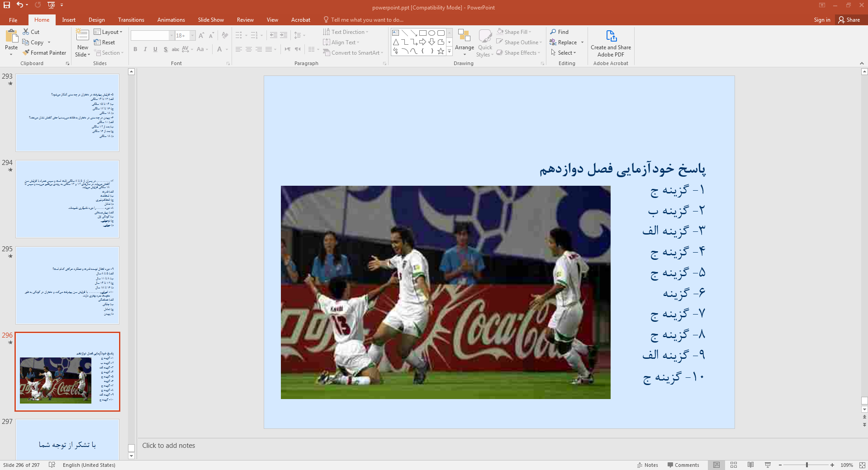Click the Replace button
The width and height of the screenshot is (868, 470).
(563, 42)
